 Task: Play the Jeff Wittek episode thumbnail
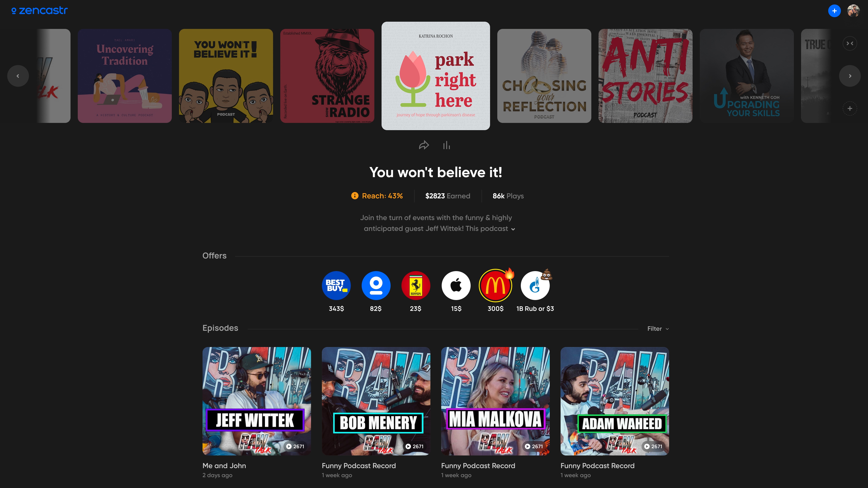(x=256, y=401)
